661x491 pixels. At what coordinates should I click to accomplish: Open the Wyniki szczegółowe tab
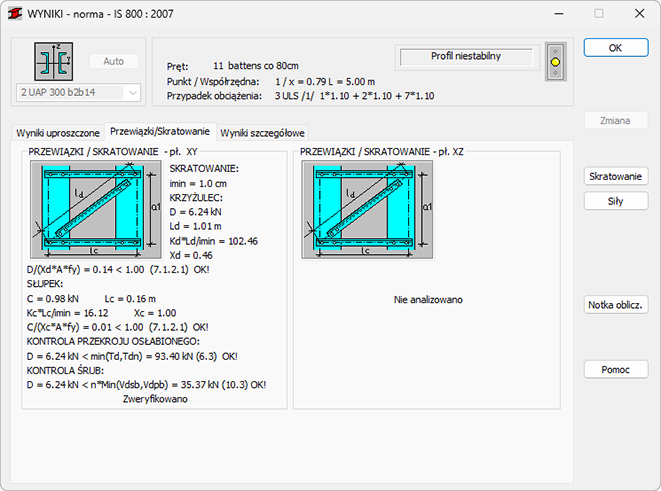262,133
